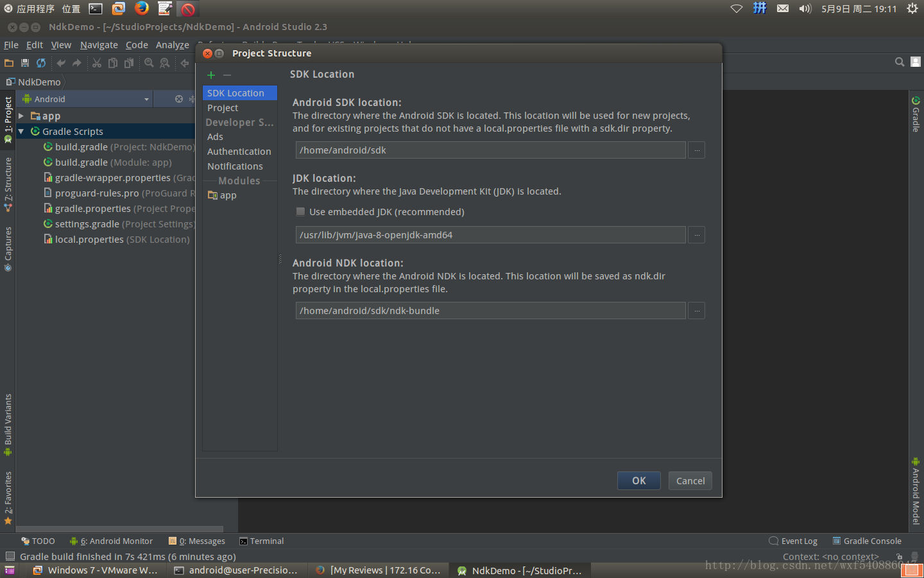Click the Cut scissors icon

pyautogui.click(x=97, y=63)
